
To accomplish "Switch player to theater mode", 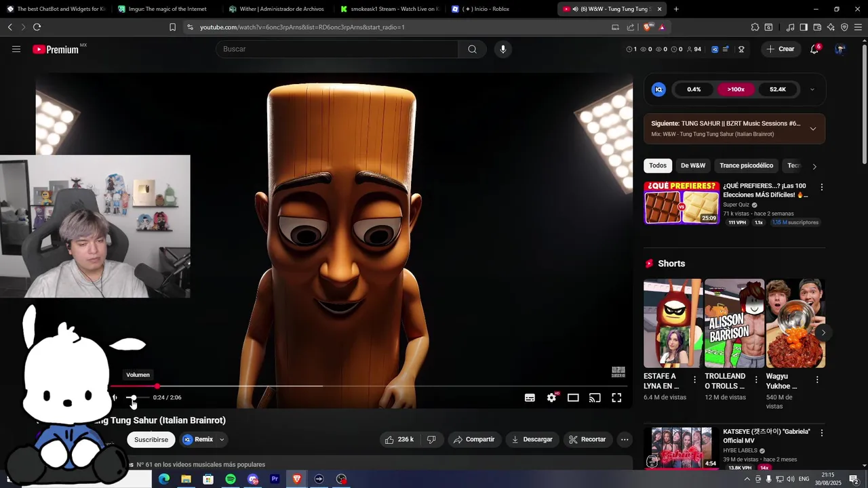I will point(573,398).
